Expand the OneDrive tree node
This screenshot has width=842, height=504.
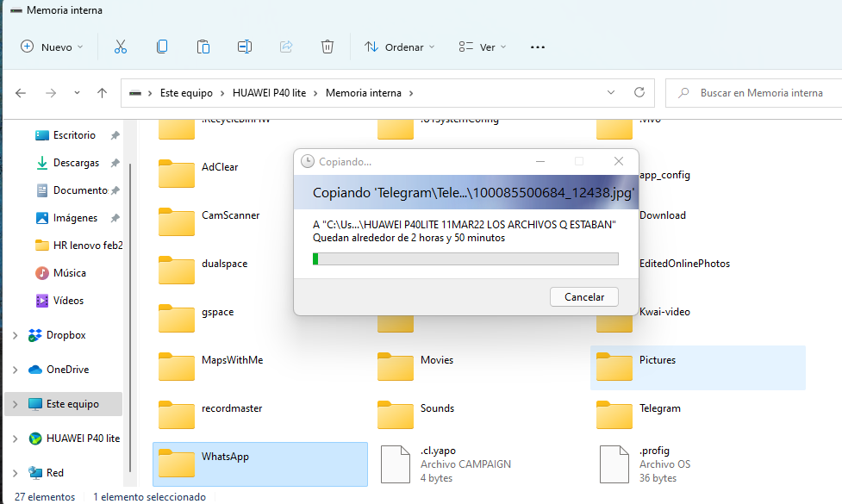coord(15,370)
